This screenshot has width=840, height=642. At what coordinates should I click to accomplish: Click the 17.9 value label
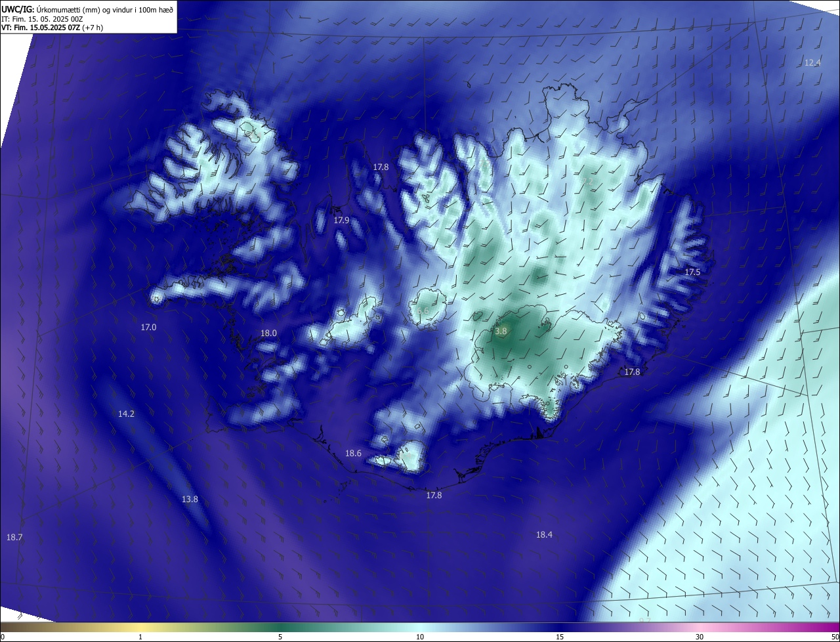click(x=341, y=221)
